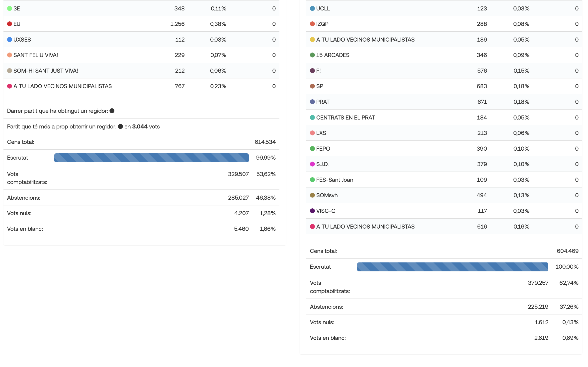Click the Abstencions value 285.027

(x=238, y=198)
